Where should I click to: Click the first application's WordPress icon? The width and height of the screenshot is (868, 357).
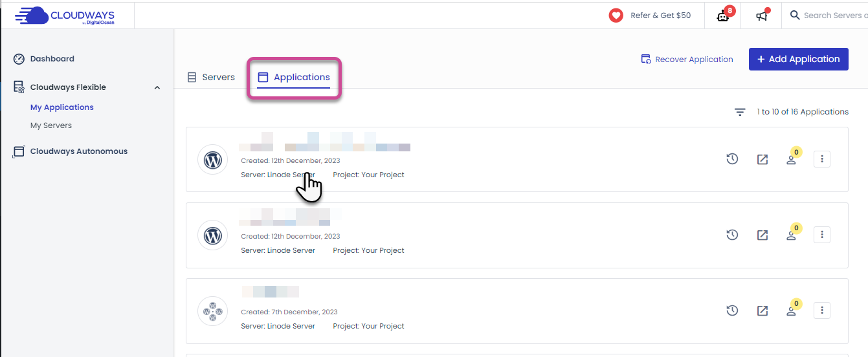point(213,159)
